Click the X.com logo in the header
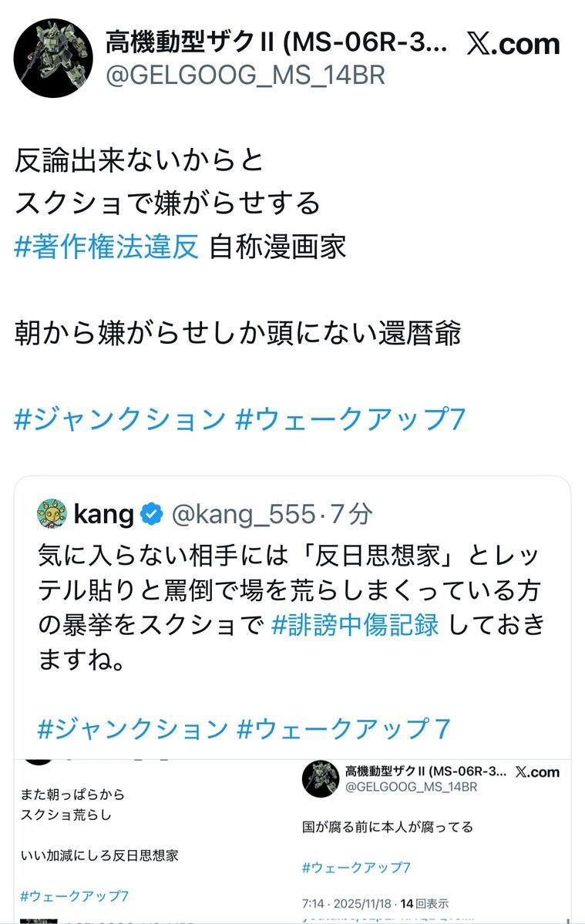The height and width of the screenshot is (924, 585). (x=513, y=44)
